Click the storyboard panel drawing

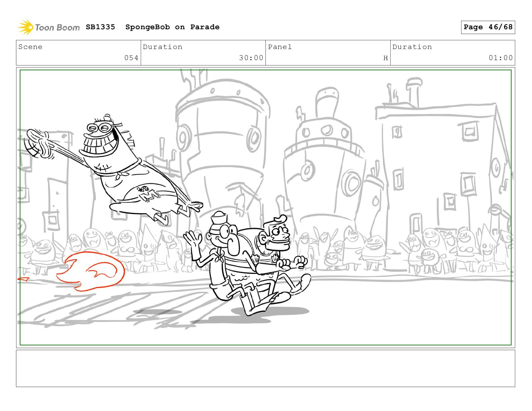point(266,208)
